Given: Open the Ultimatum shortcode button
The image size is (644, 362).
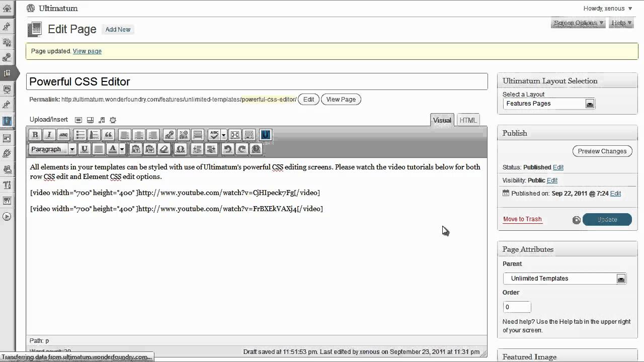Looking at the screenshot, I should click(x=266, y=135).
